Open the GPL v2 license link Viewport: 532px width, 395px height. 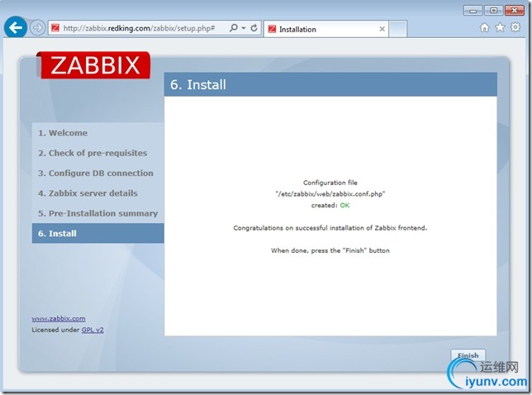point(93,330)
